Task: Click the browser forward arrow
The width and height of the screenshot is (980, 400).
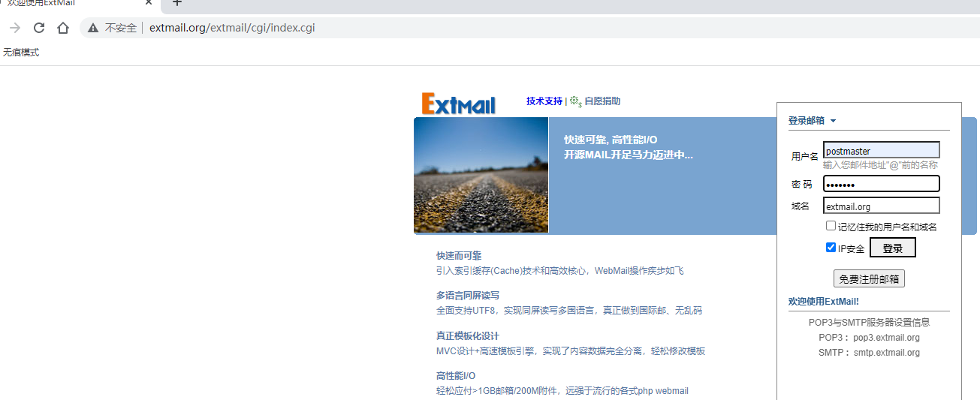Action: pyautogui.click(x=15, y=28)
